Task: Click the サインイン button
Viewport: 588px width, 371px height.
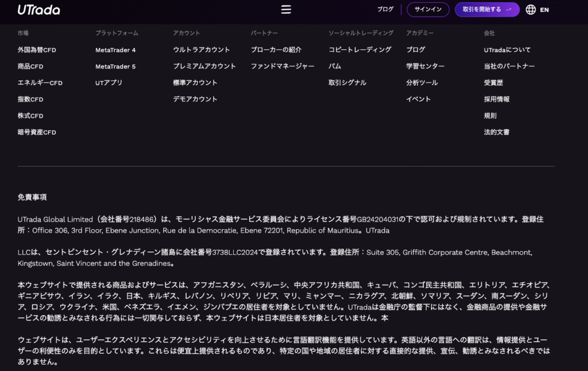Action: [428, 9]
